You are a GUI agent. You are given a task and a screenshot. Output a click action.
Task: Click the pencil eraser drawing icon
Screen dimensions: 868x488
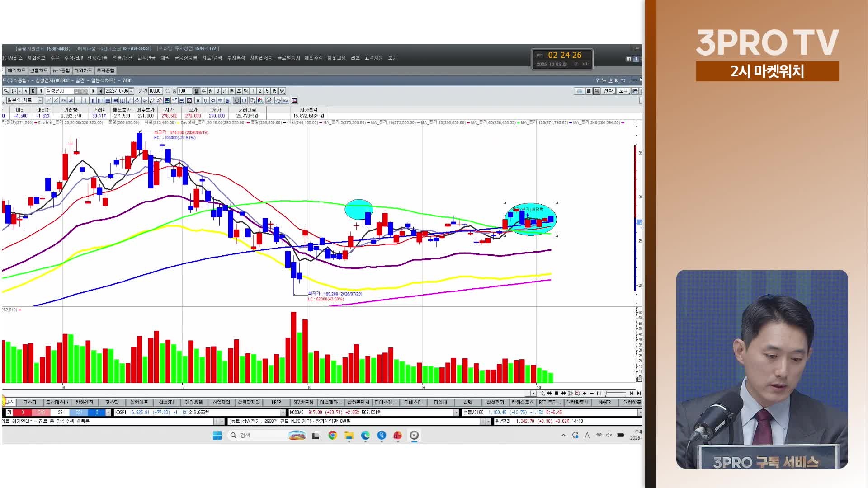152,100
